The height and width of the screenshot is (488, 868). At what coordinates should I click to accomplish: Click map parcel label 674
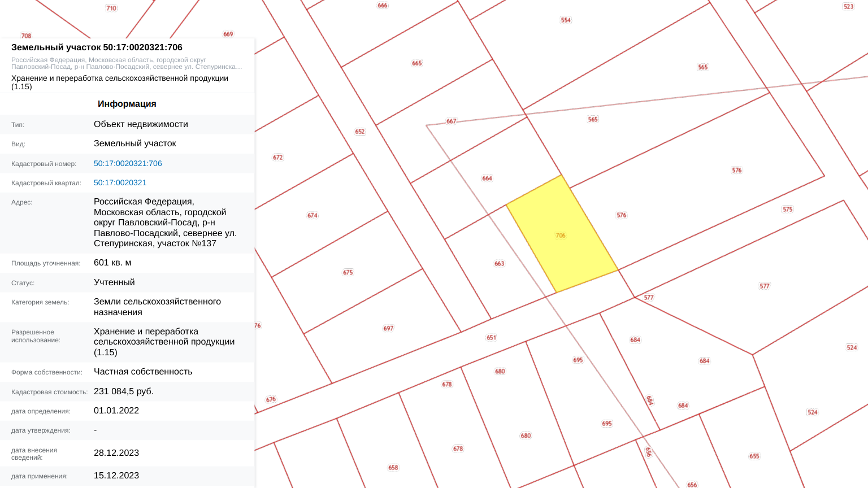[x=313, y=216]
